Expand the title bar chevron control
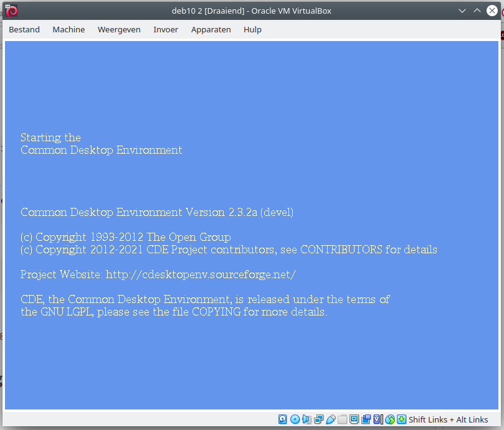 click(462, 10)
